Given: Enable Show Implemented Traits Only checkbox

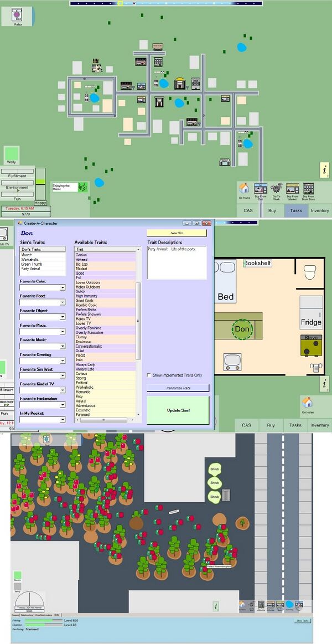Looking at the screenshot, I should 149,375.
